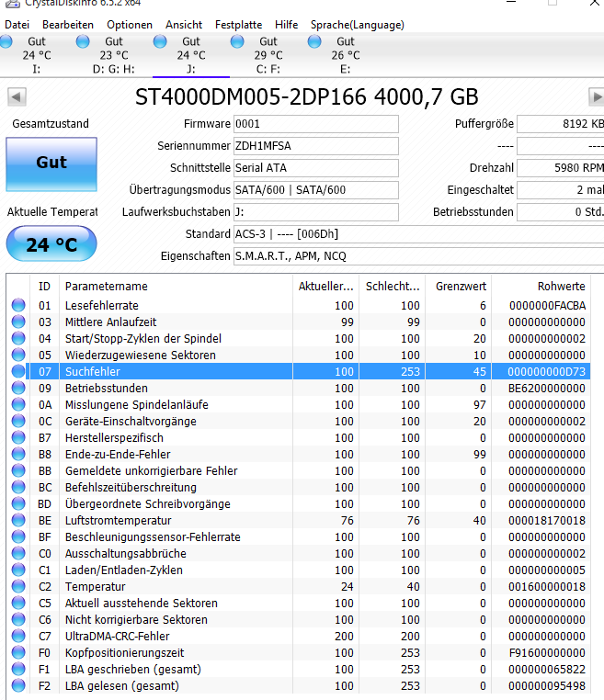Click the Eingeschaltet value 2 mal
Screen dimensions: 604x700
click(560, 190)
